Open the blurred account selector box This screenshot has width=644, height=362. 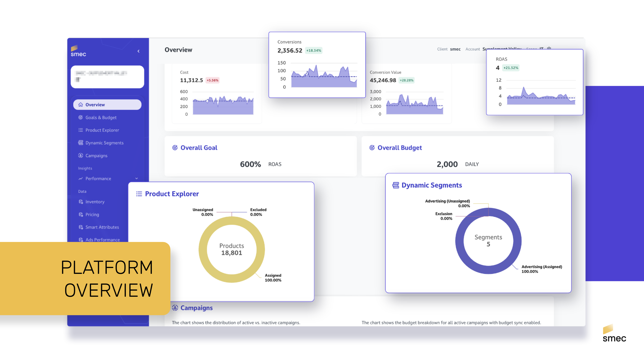pyautogui.click(x=107, y=77)
